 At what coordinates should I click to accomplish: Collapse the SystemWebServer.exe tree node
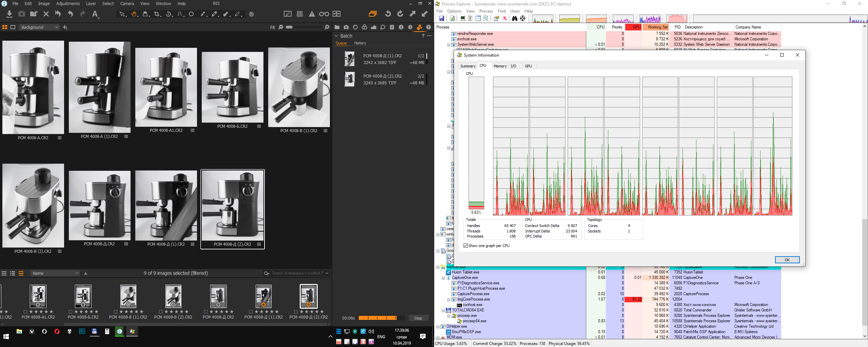coord(449,45)
